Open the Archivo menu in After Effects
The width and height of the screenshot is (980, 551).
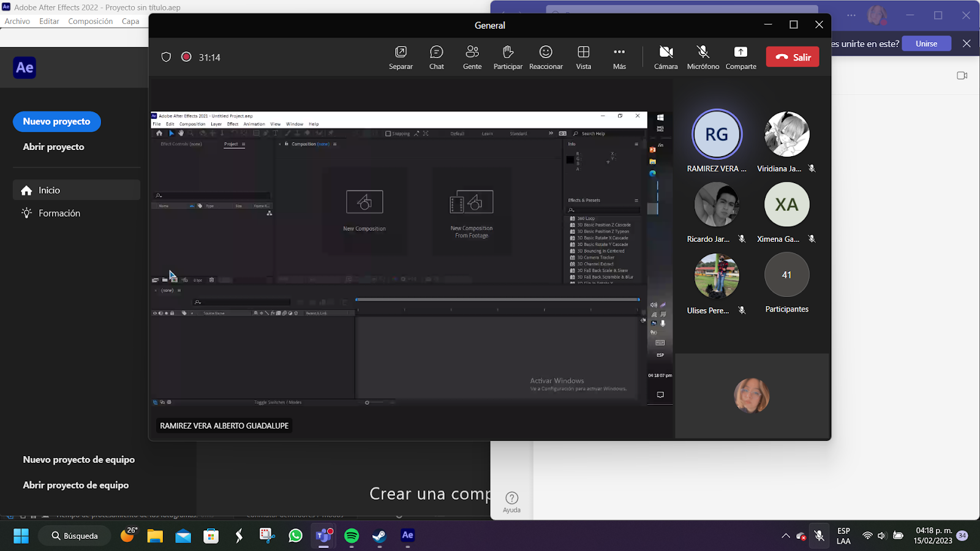pos(17,21)
